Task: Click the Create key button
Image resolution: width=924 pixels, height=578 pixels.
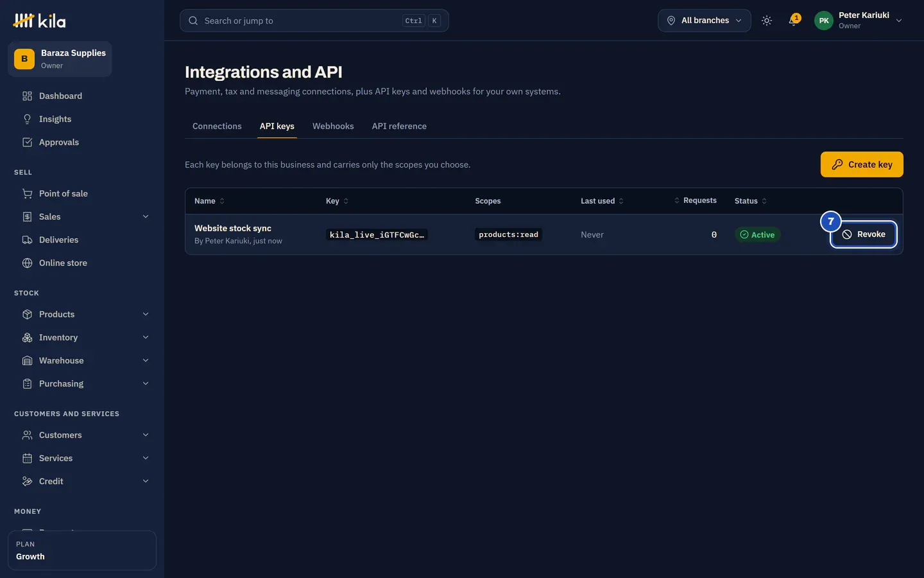Action: (x=862, y=164)
